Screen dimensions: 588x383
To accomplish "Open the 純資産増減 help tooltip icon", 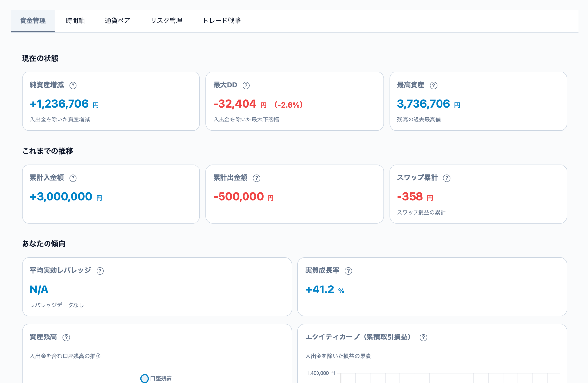I will click(x=73, y=85).
